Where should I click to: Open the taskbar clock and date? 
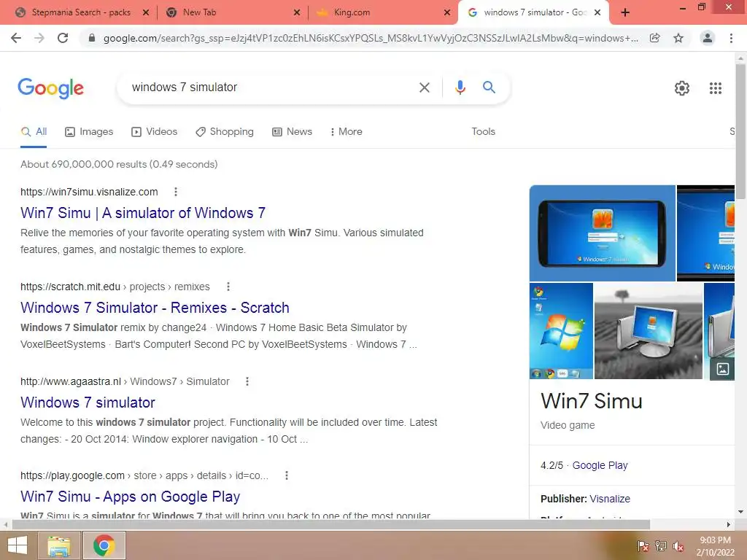(x=715, y=546)
